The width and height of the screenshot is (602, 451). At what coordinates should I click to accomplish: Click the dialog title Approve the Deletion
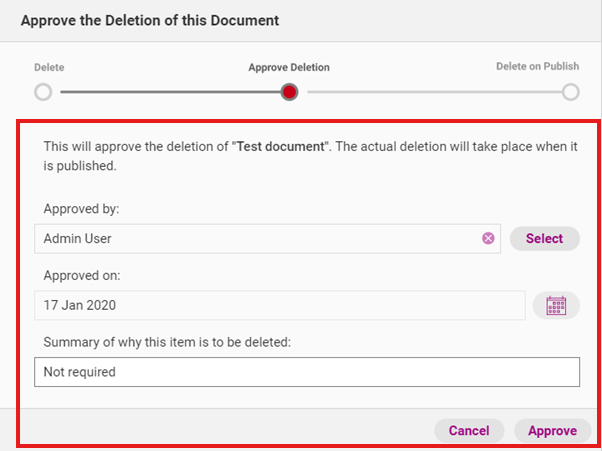click(150, 20)
